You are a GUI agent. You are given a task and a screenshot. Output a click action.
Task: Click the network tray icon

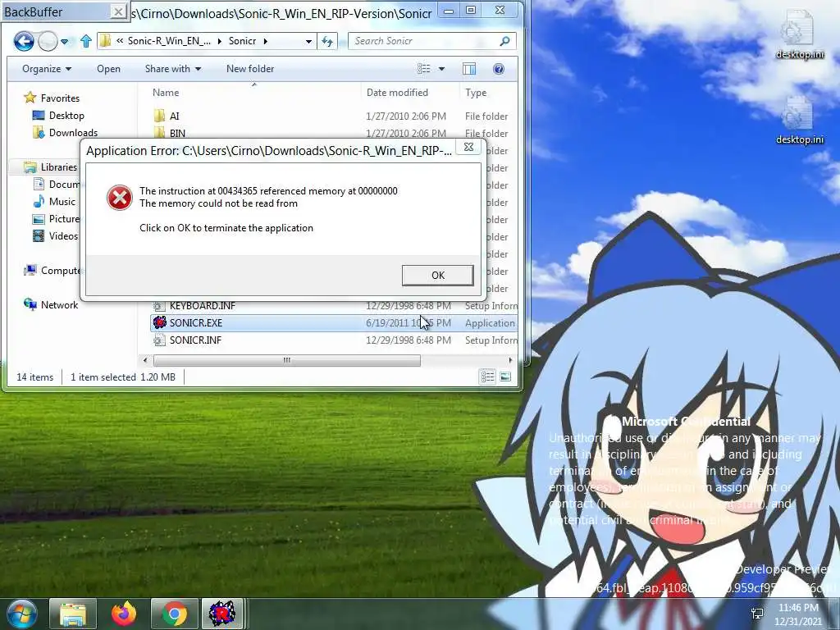(x=757, y=614)
